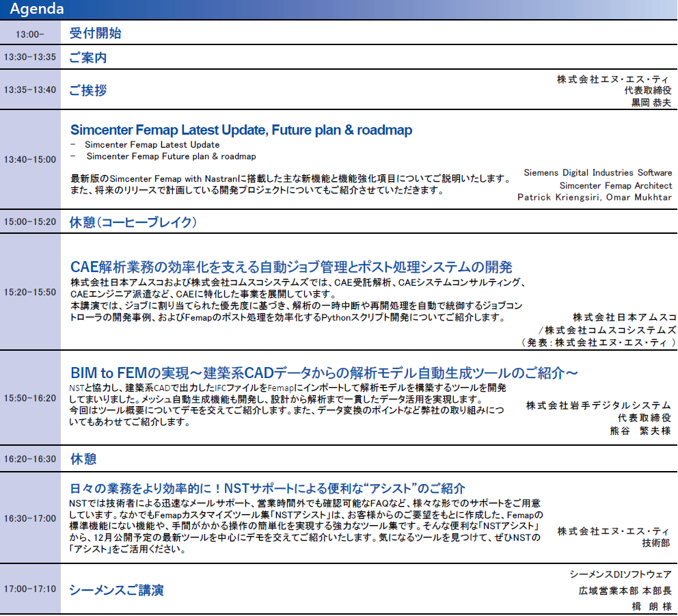Select the 16:30-17:00 time cell
The height and width of the screenshot is (616, 678).
point(30,518)
